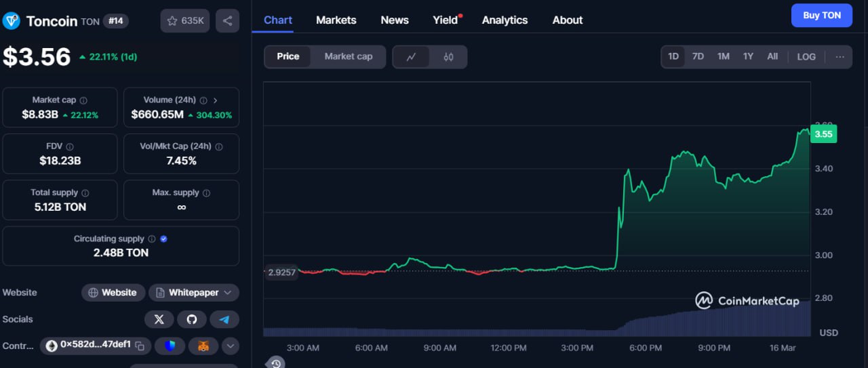
Task: Click the verified badge by Circulating supply
Action: pyautogui.click(x=163, y=239)
